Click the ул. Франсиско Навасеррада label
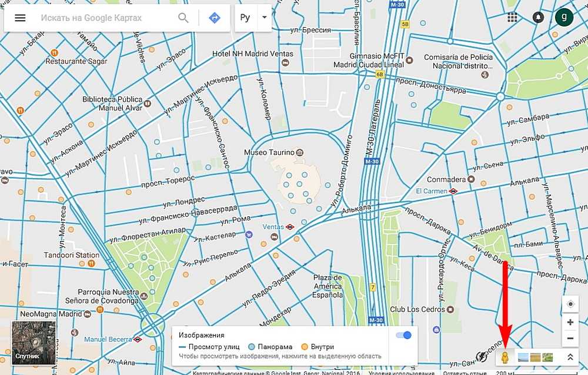 point(188,214)
